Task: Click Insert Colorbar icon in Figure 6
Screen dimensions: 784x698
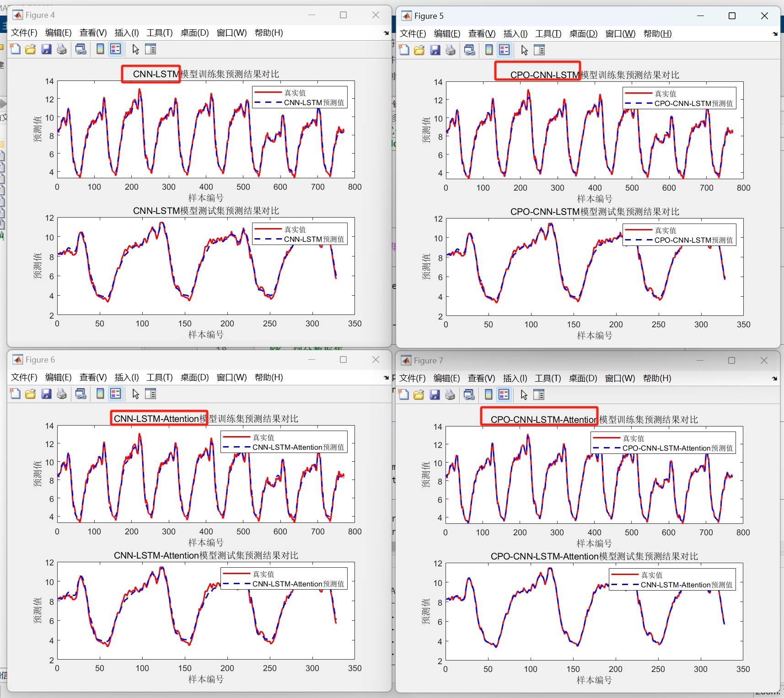Action: tap(100, 394)
